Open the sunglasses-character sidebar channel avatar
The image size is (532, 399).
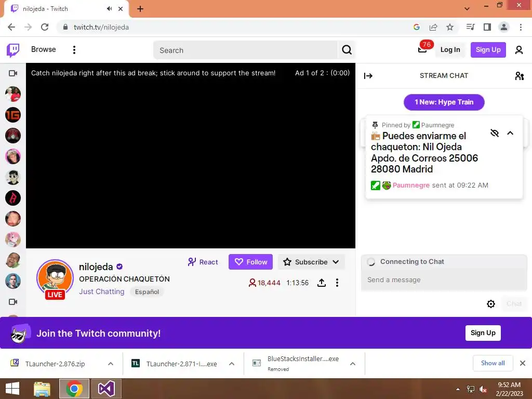click(x=13, y=178)
